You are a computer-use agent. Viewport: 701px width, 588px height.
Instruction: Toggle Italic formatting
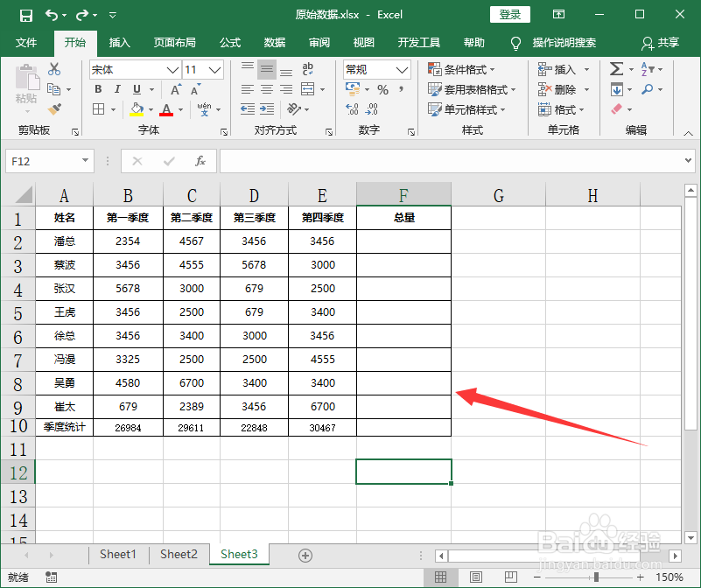[x=117, y=89]
